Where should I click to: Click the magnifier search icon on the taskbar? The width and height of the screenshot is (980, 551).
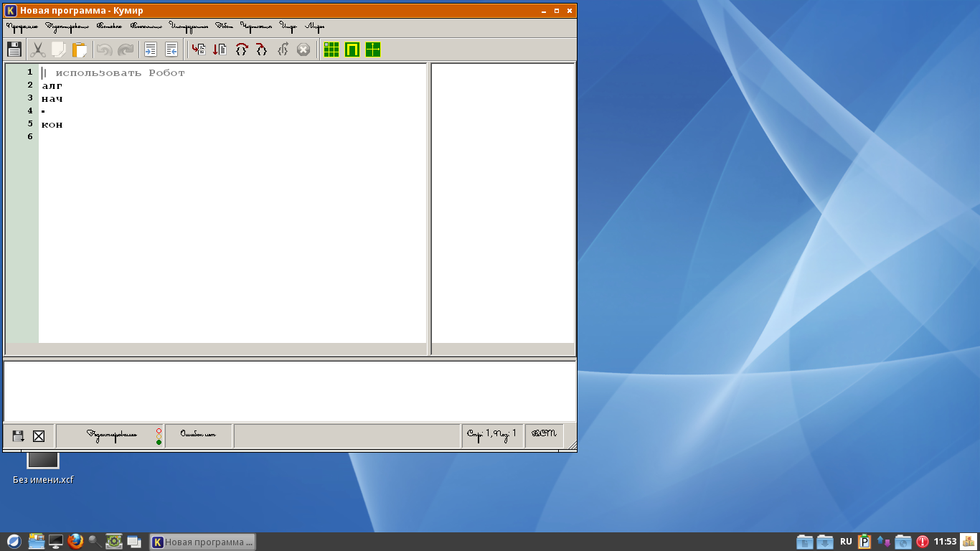[x=95, y=542]
